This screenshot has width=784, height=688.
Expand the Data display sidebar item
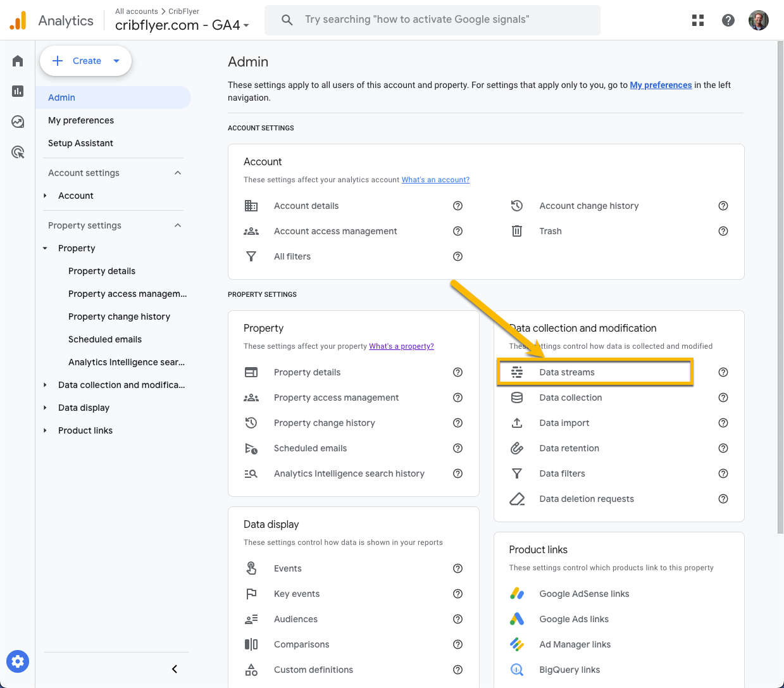(45, 408)
